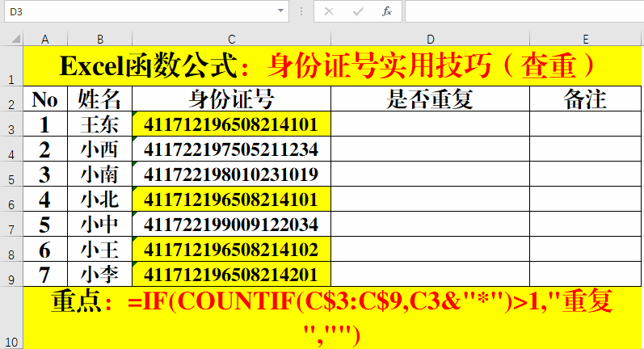The image size is (644, 349).
Task: Select the '备注' cell for 小南
Action: point(585,174)
